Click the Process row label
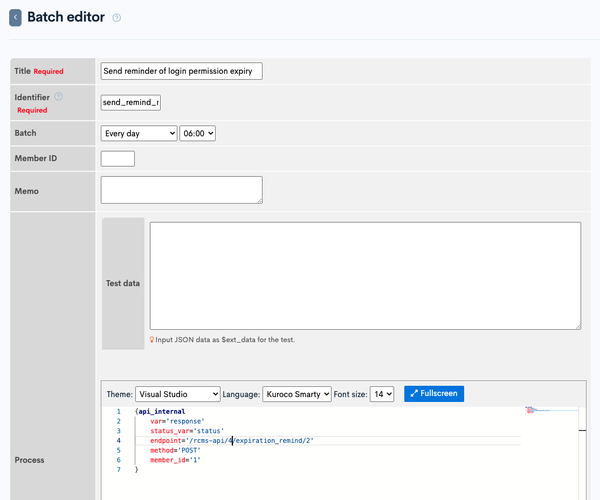Viewport: 600px width, 500px height. [29, 460]
